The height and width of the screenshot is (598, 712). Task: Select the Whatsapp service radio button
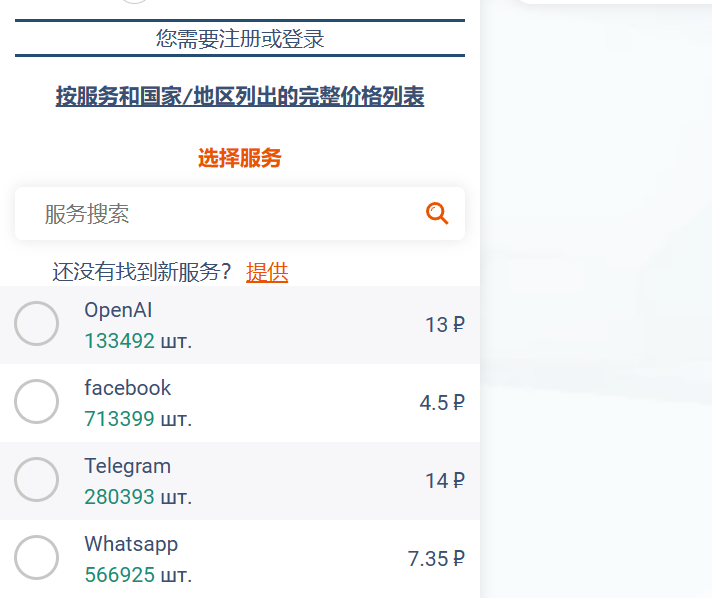point(36,558)
